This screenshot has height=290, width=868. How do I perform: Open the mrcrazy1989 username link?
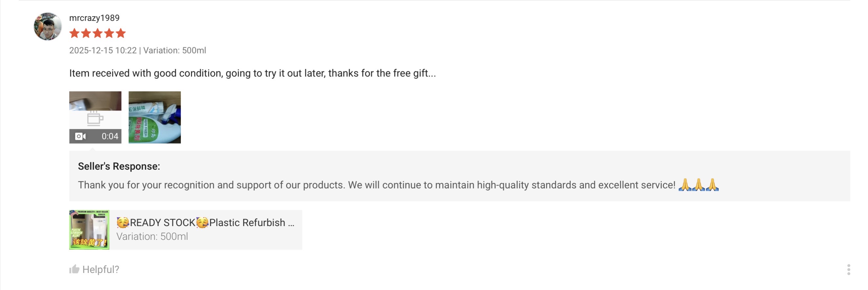pos(94,18)
